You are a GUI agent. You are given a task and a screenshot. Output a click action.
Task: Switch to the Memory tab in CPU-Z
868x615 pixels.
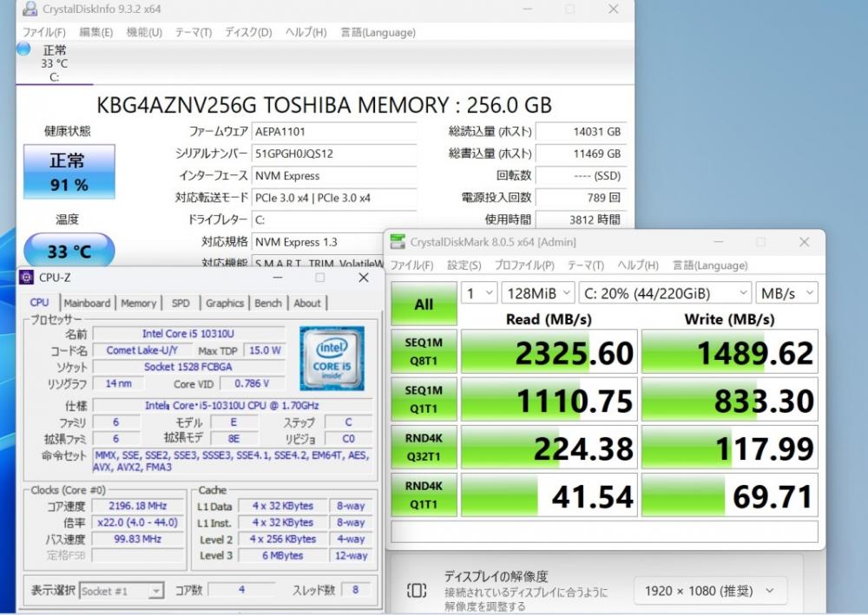[x=138, y=303]
